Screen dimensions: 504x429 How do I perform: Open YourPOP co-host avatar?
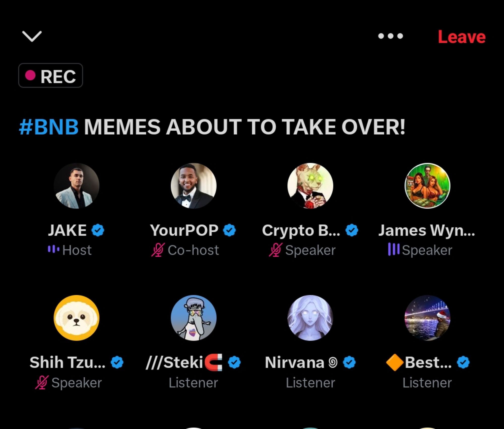tap(194, 186)
